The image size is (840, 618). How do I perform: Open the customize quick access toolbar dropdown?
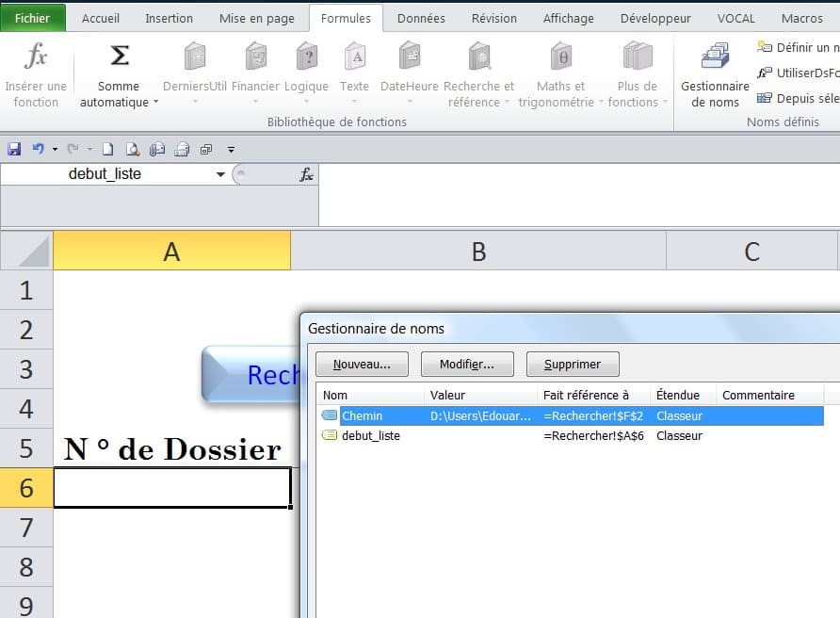[x=231, y=149]
